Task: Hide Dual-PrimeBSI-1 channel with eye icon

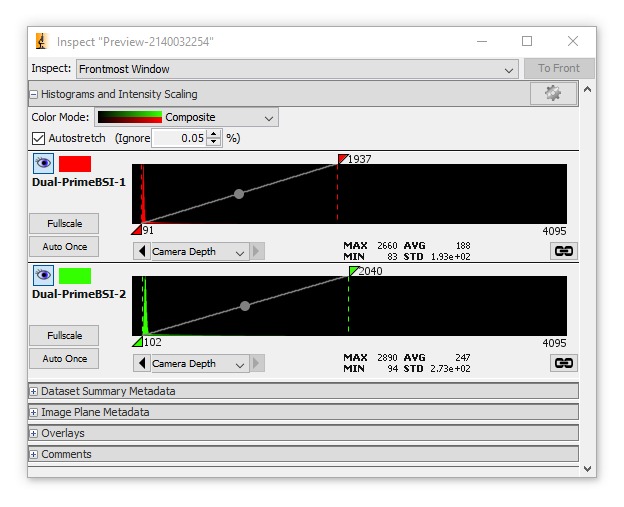Action: (43, 163)
